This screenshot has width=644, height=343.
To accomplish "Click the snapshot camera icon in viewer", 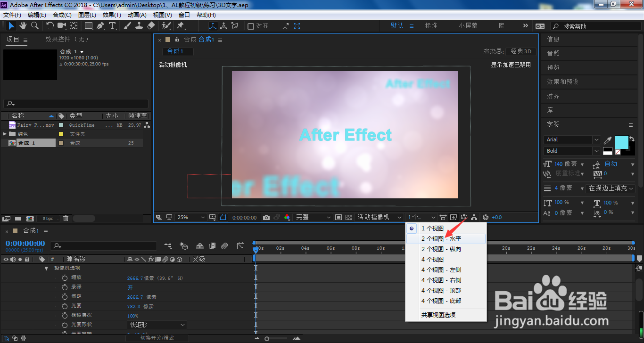I will coord(266,217).
